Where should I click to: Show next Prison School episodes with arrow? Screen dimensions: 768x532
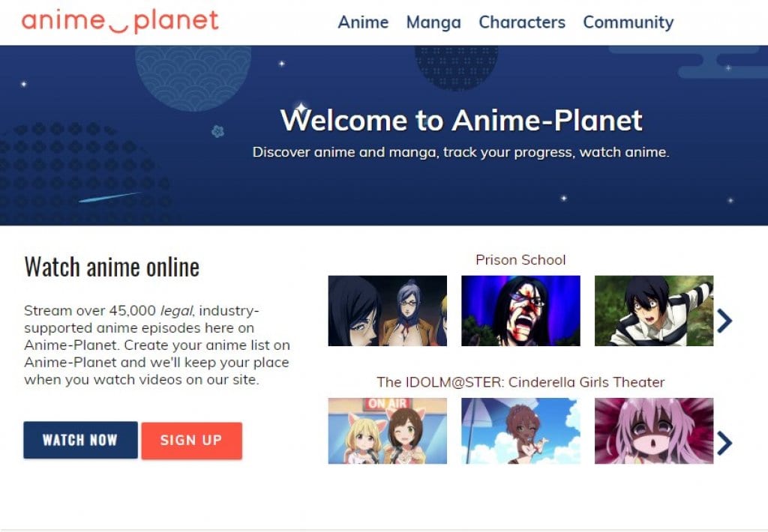pos(724,321)
